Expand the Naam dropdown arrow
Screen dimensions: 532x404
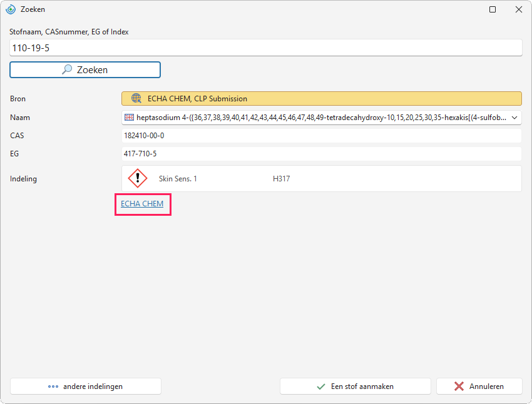(x=514, y=118)
